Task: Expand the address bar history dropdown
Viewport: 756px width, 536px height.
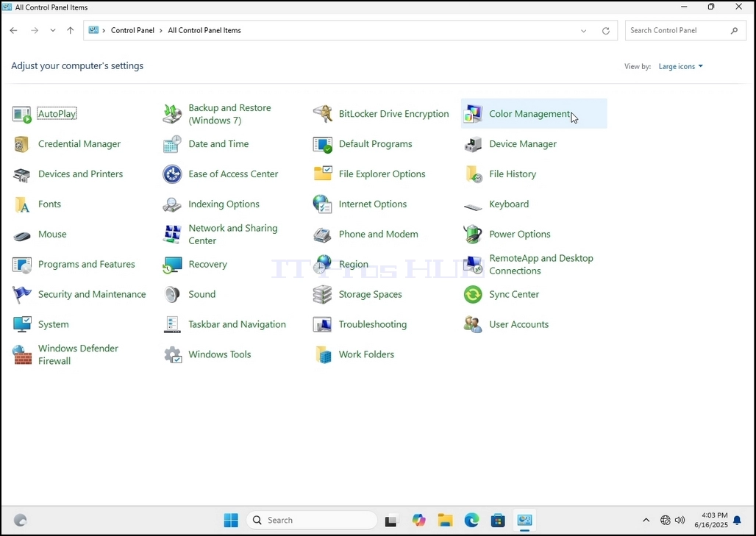Action: point(583,31)
